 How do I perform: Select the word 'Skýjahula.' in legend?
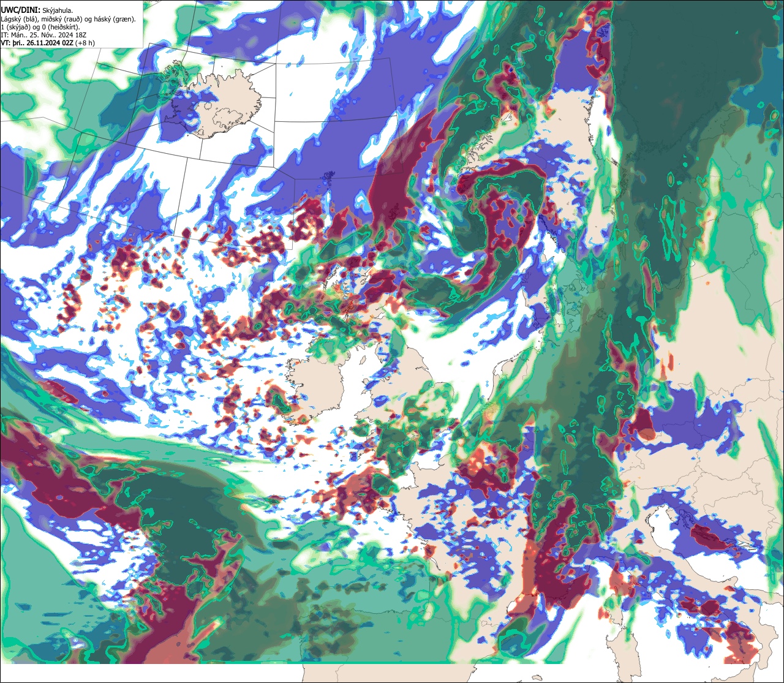[59, 10]
